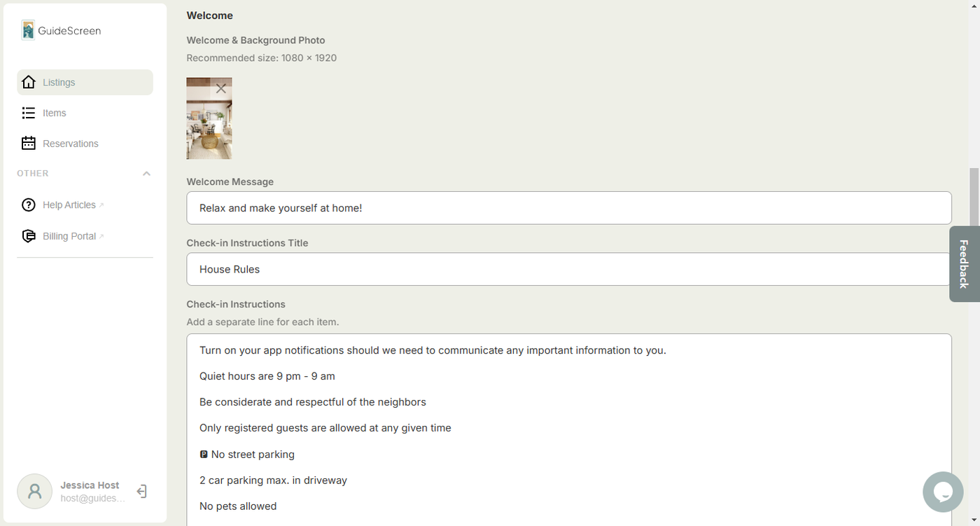Click the Items list icon
Image resolution: width=980 pixels, height=526 pixels.
(x=29, y=113)
